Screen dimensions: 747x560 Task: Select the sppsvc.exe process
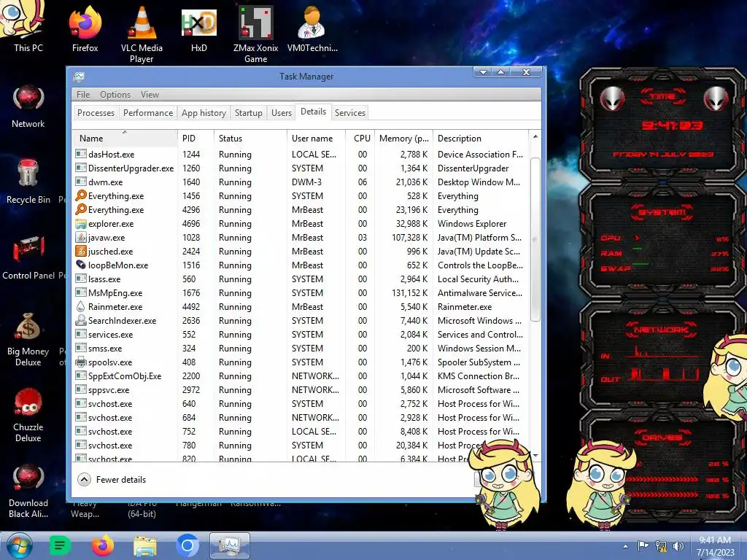pyautogui.click(x=301, y=389)
